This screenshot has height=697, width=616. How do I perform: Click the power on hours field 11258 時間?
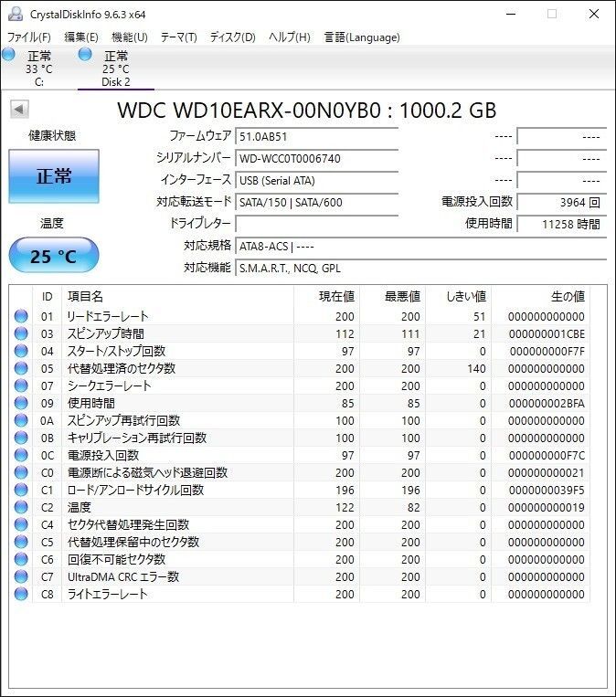(562, 224)
